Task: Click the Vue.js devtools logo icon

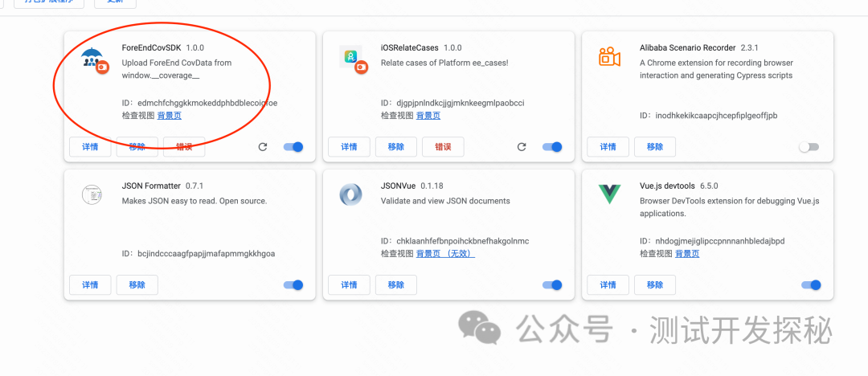Action: tap(609, 194)
